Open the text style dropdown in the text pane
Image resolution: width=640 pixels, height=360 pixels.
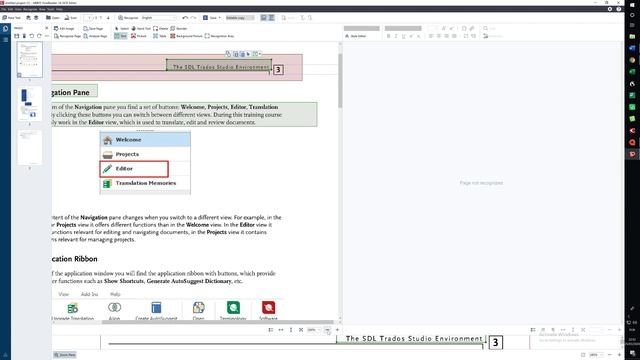click(362, 29)
